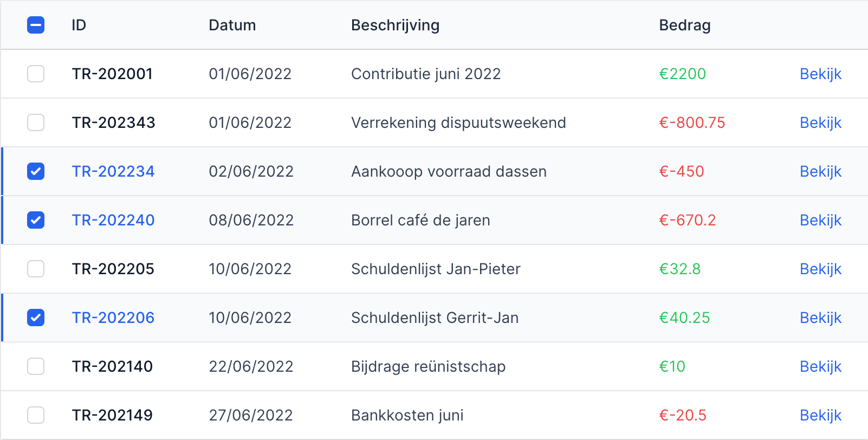Uncheck the TR-202234 row checkbox
Image resolution: width=868 pixels, height=440 pixels.
click(36, 171)
